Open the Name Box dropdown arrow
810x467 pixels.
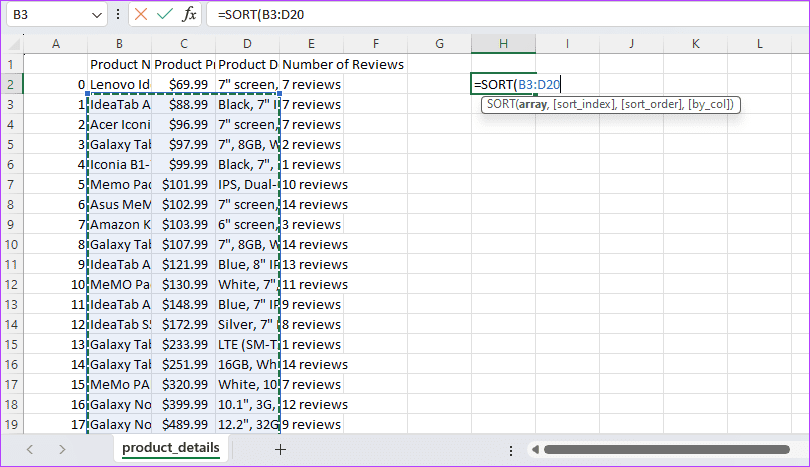point(97,15)
